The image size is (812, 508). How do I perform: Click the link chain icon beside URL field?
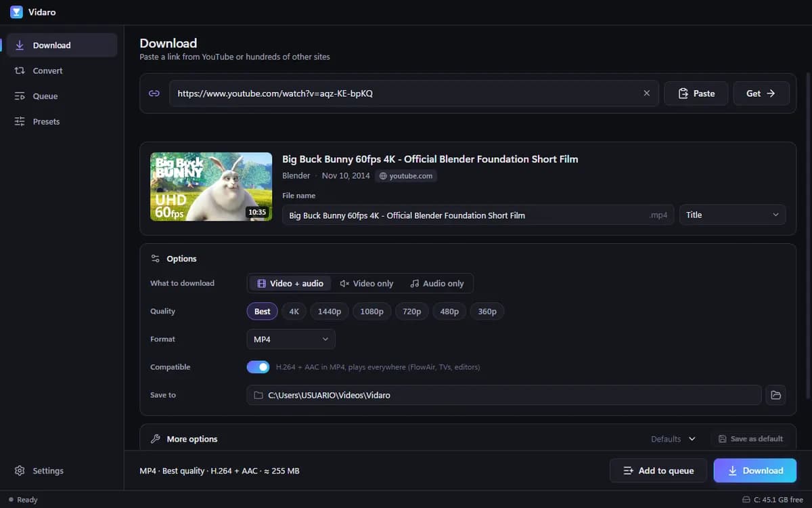point(154,93)
